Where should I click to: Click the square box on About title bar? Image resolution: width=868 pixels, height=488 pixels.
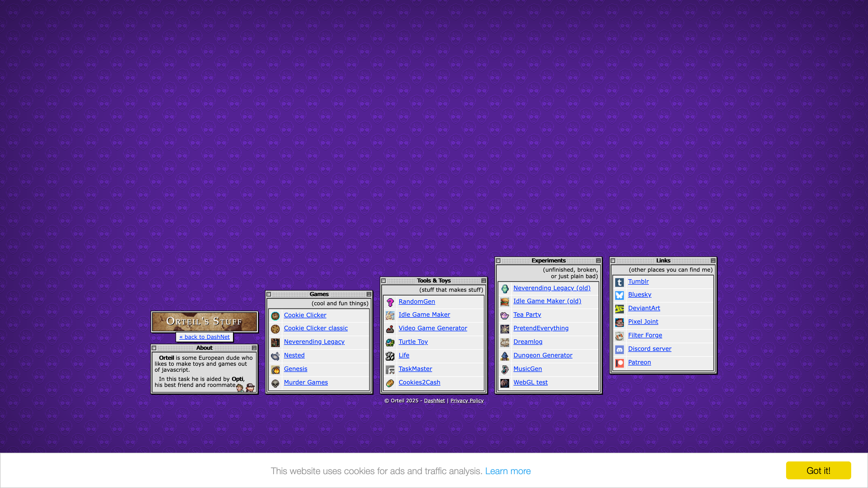point(154,348)
